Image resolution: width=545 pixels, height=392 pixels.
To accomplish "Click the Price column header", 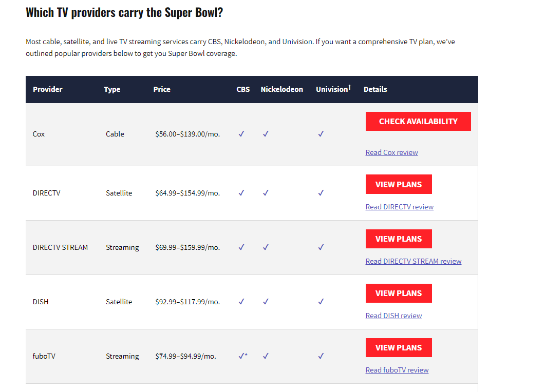I will pos(162,89).
